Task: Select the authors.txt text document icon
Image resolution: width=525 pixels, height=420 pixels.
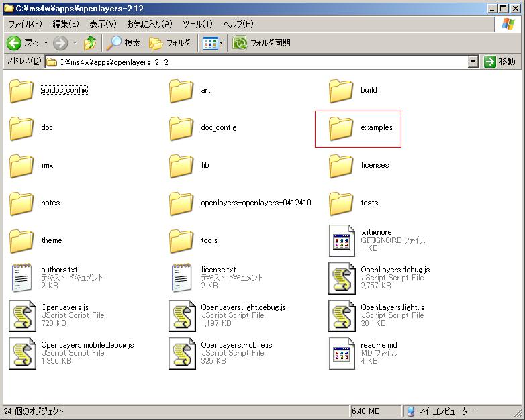Action: point(21,278)
